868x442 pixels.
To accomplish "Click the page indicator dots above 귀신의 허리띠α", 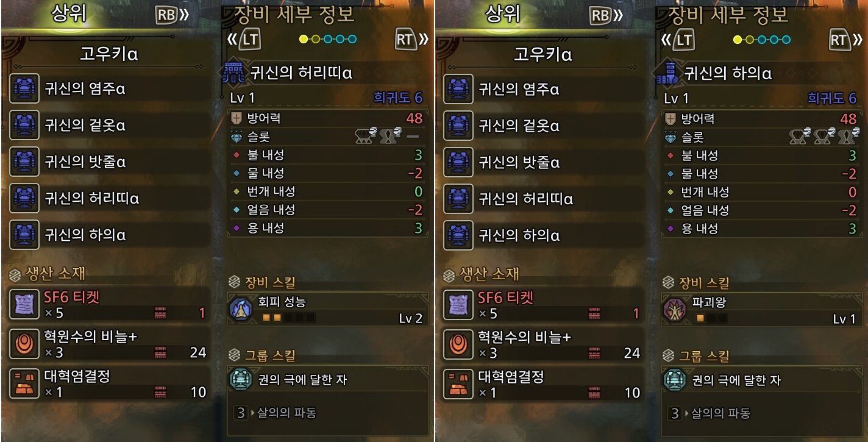I will 328,40.
